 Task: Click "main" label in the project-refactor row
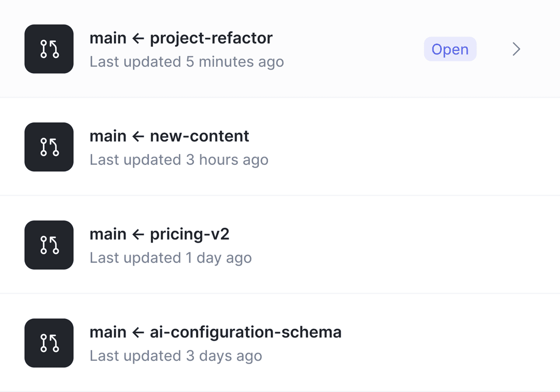(x=108, y=38)
